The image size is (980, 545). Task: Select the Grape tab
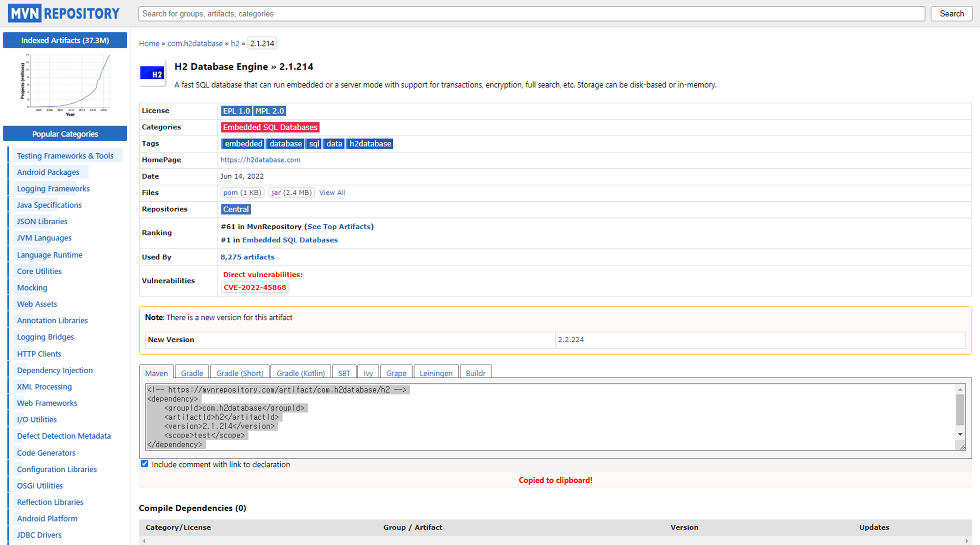click(396, 373)
